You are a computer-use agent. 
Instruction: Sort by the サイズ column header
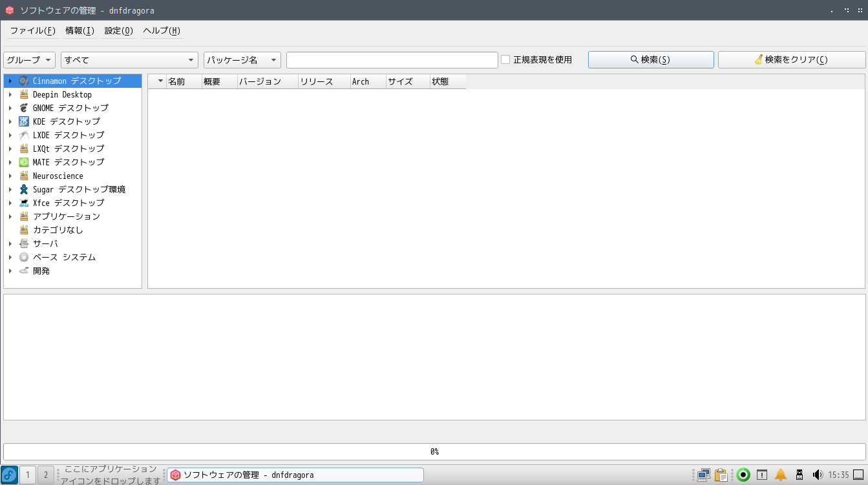tap(408, 81)
